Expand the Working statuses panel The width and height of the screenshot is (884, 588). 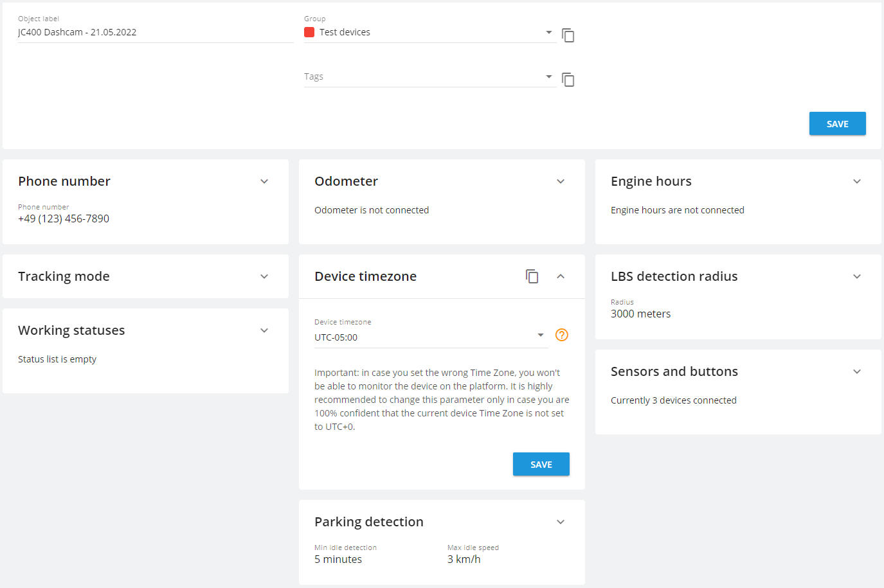264,330
